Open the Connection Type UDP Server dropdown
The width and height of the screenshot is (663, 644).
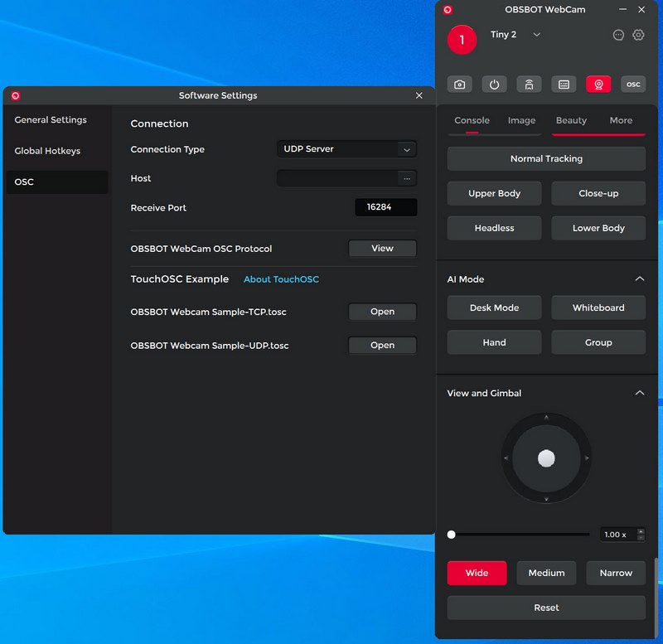pos(346,149)
